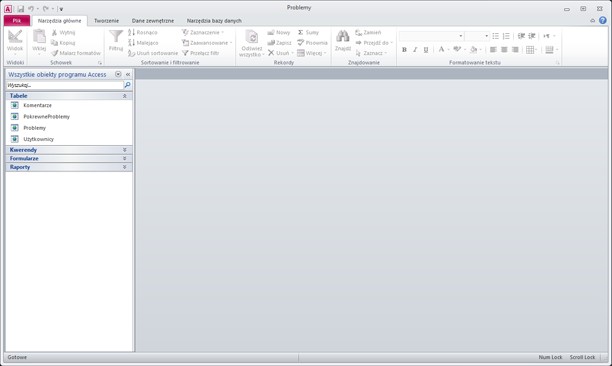Image resolution: width=612 pixels, height=366 pixels.
Task: Expand the Raporty group
Action: click(x=125, y=167)
